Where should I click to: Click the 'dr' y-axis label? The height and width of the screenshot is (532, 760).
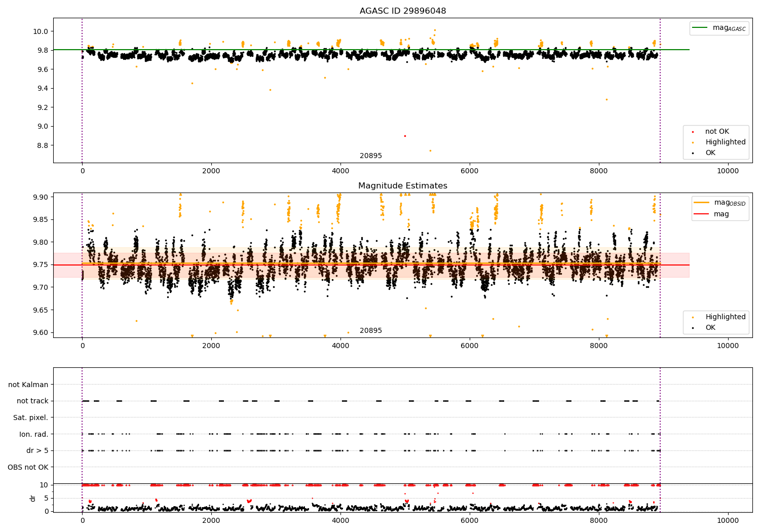coord(33,498)
